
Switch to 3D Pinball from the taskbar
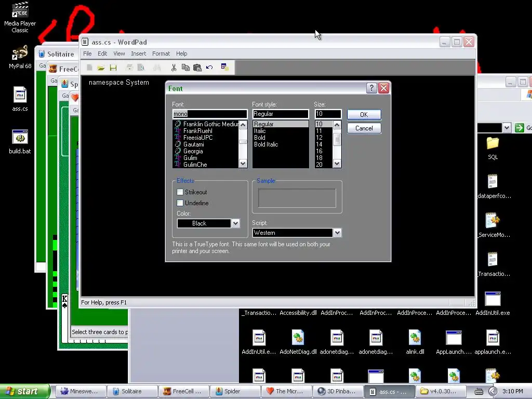(338, 391)
